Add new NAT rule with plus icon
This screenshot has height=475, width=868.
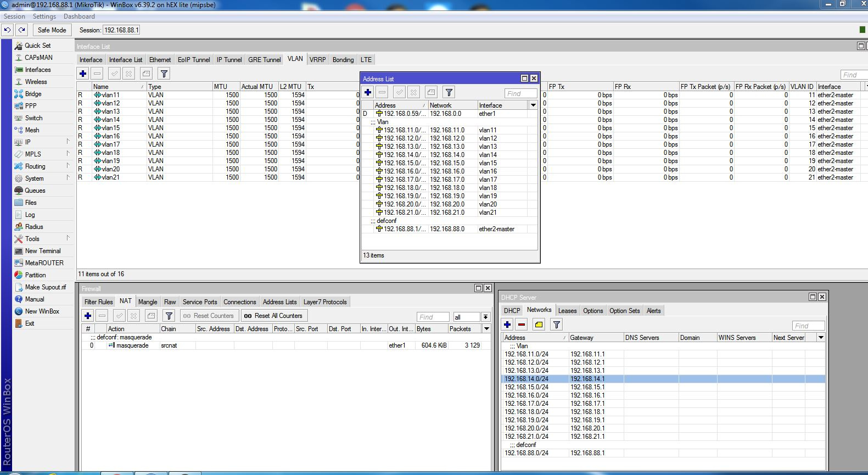[x=88, y=316]
